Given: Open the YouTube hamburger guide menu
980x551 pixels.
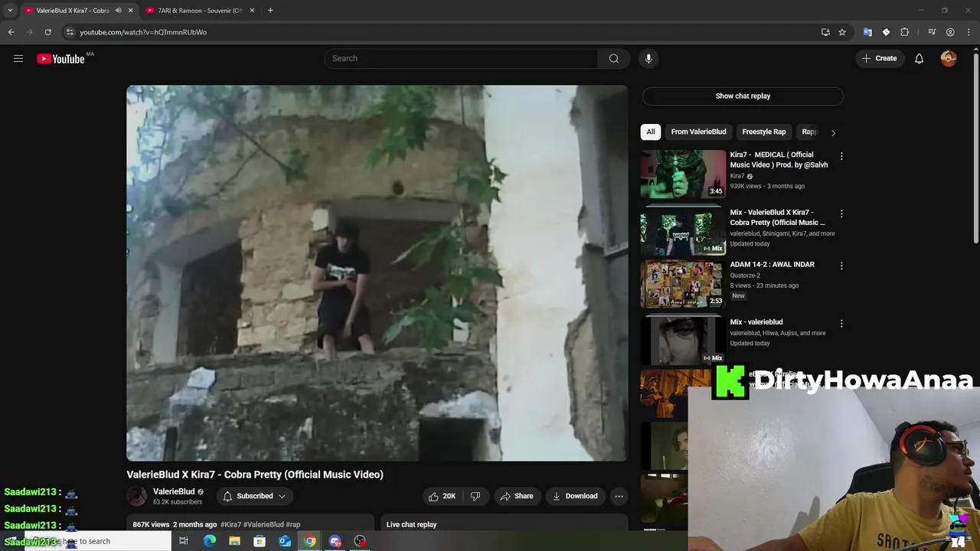Looking at the screenshot, I should click(18, 58).
